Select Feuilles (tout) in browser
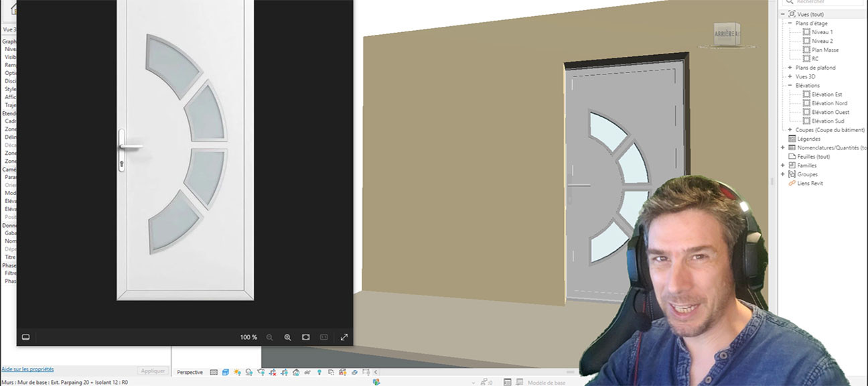 pyautogui.click(x=813, y=156)
